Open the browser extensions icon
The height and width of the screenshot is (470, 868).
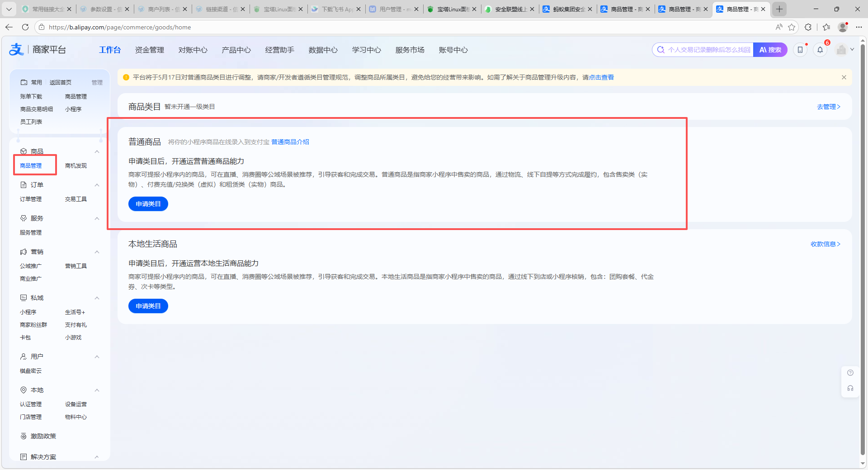pyautogui.click(x=808, y=27)
